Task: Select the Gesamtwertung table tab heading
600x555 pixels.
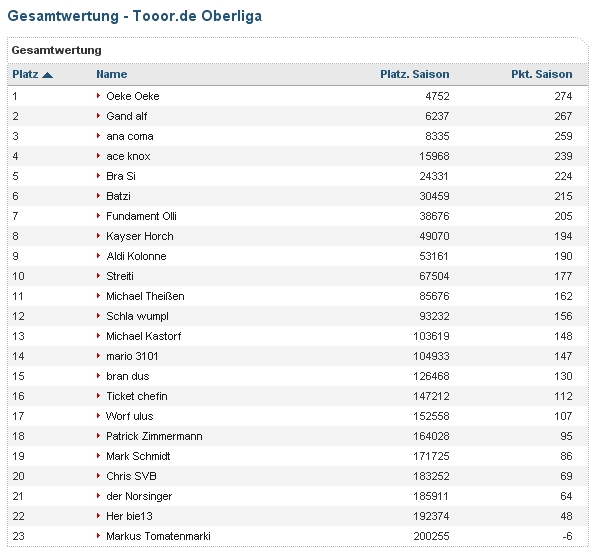Action: (x=56, y=50)
